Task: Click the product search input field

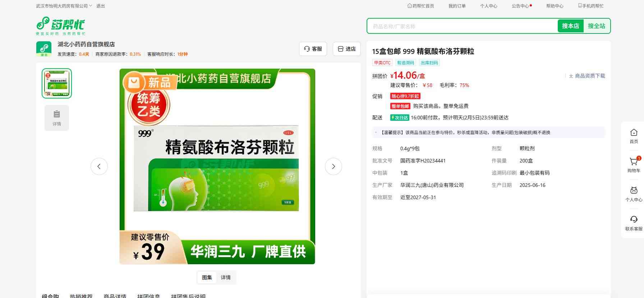Action: point(462,26)
